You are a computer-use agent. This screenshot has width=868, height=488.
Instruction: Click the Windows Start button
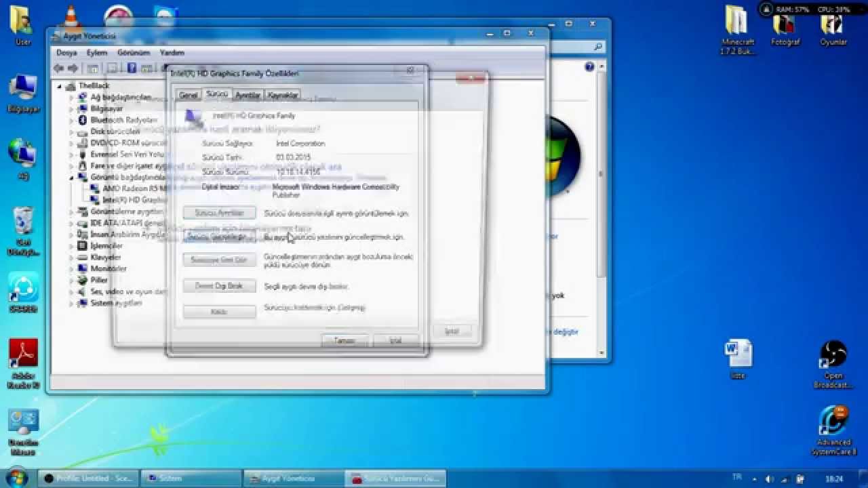coord(16,477)
